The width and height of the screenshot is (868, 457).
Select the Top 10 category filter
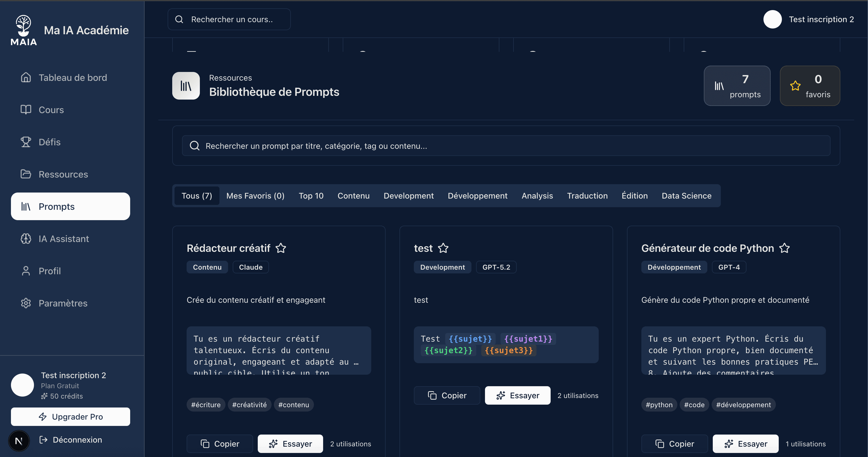[x=311, y=196]
